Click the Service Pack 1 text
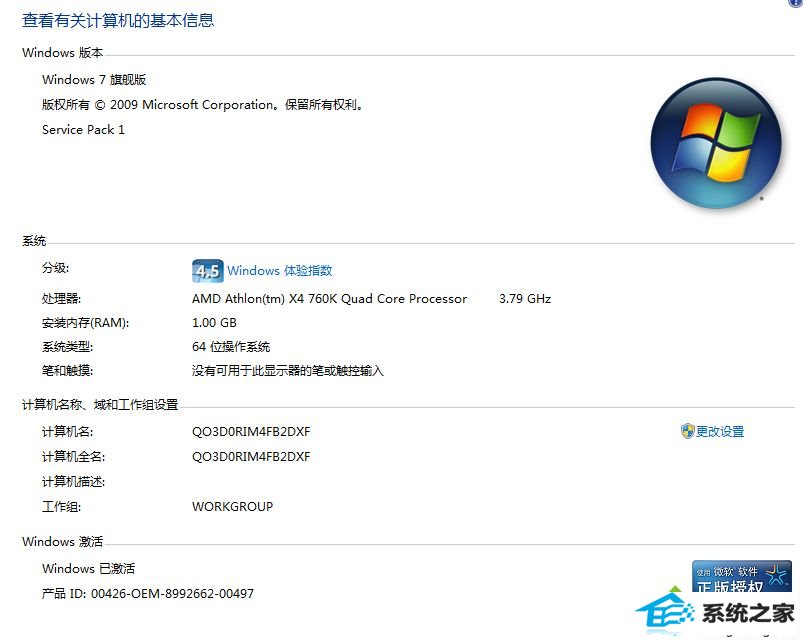The image size is (803, 640). [x=83, y=130]
